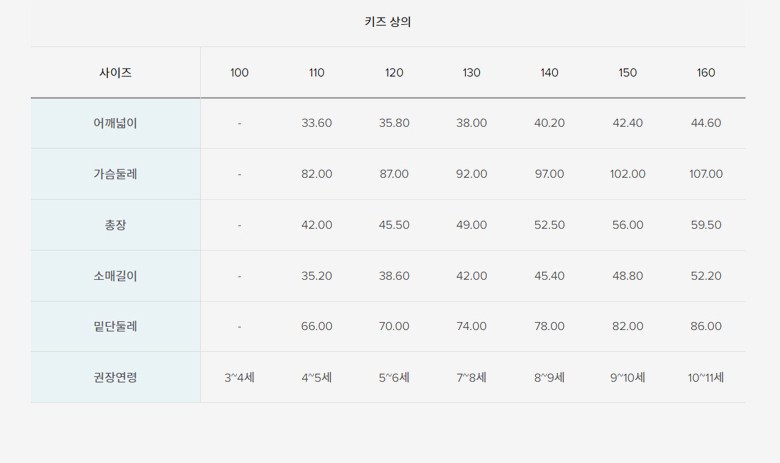The image size is (780, 463).
Task: Click the 밑단둘레 row label
Action: click(x=115, y=326)
